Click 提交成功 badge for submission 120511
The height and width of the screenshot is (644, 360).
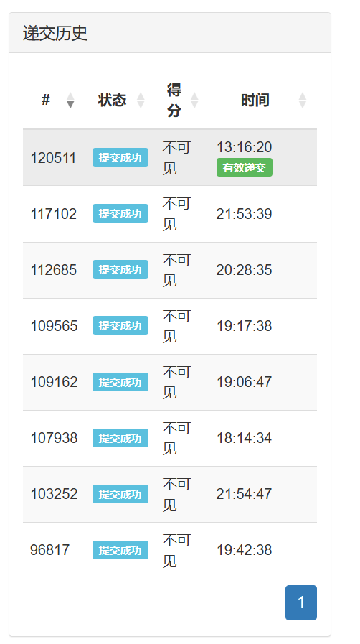(x=120, y=157)
